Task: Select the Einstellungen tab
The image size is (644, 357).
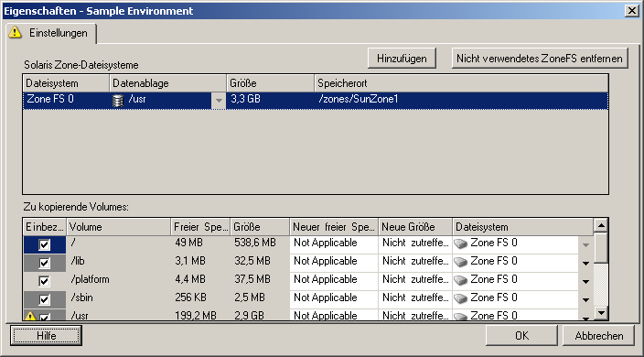Action: (51, 33)
